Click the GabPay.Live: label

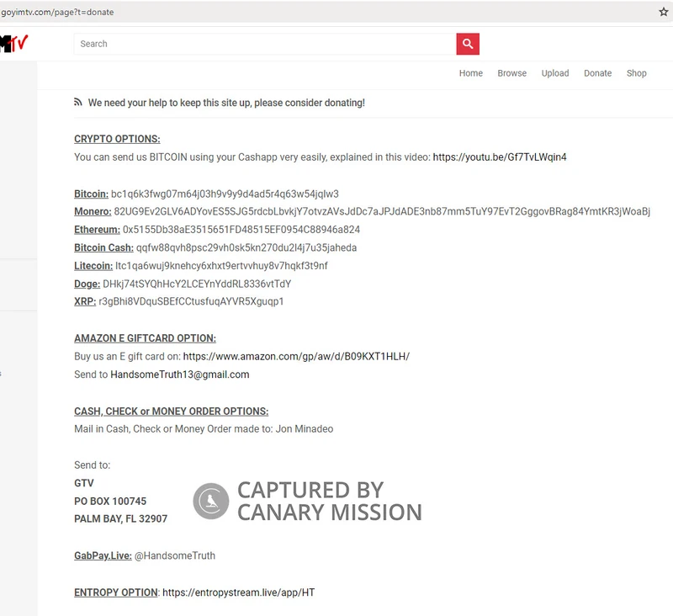[x=103, y=555]
